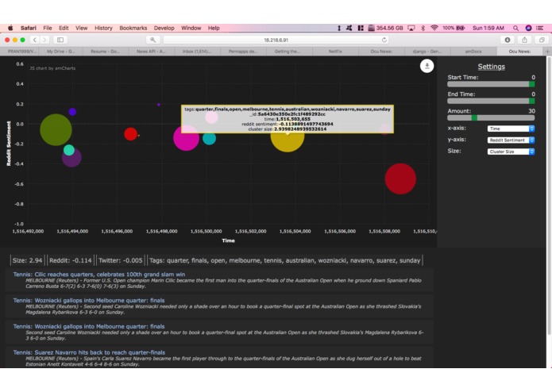Open the Size Cluster Size dropdown
The width and height of the screenshot is (552, 392).
[511, 152]
